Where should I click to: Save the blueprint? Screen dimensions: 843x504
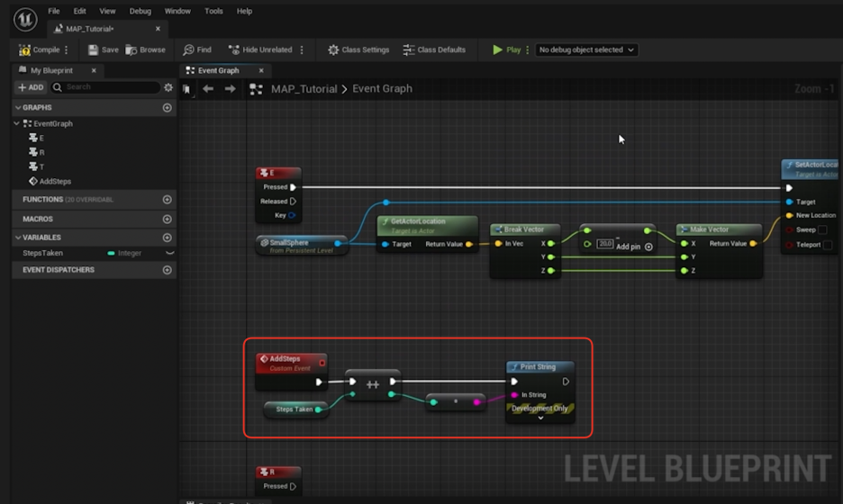coord(104,50)
